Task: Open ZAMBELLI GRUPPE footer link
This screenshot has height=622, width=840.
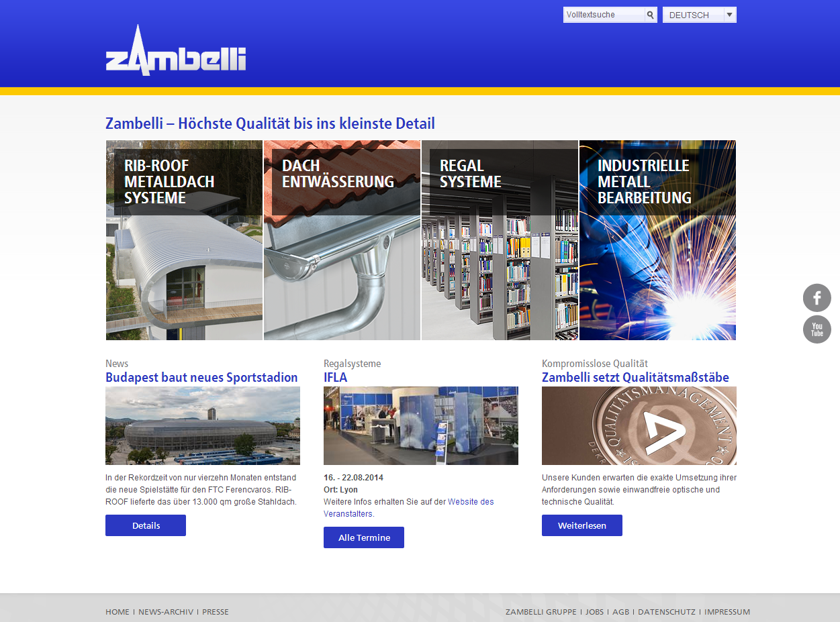Action: point(541,612)
